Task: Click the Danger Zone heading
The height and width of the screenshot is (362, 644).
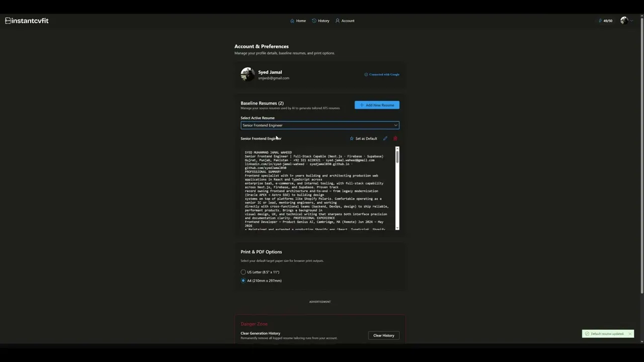Action: click(254, 324)
